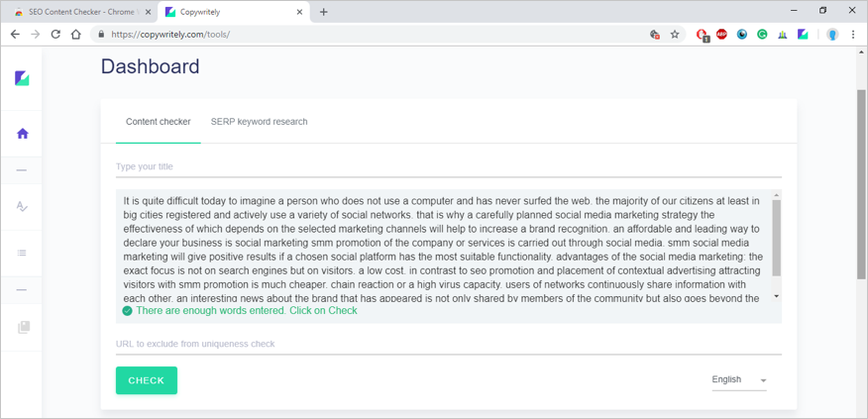This screenshot has height=419, width=868.
Task: Switch to SEO Content Checker browser tab
Action: coord(77,12)
